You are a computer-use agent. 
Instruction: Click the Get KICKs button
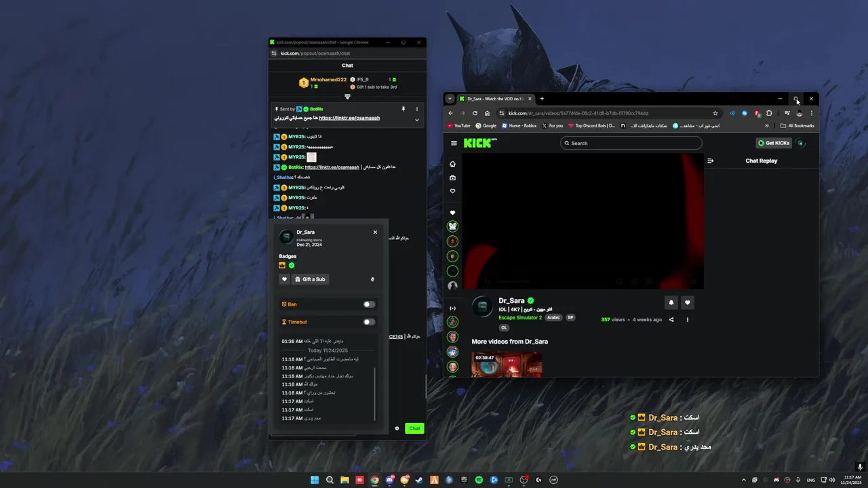click(x=774, y=143)
